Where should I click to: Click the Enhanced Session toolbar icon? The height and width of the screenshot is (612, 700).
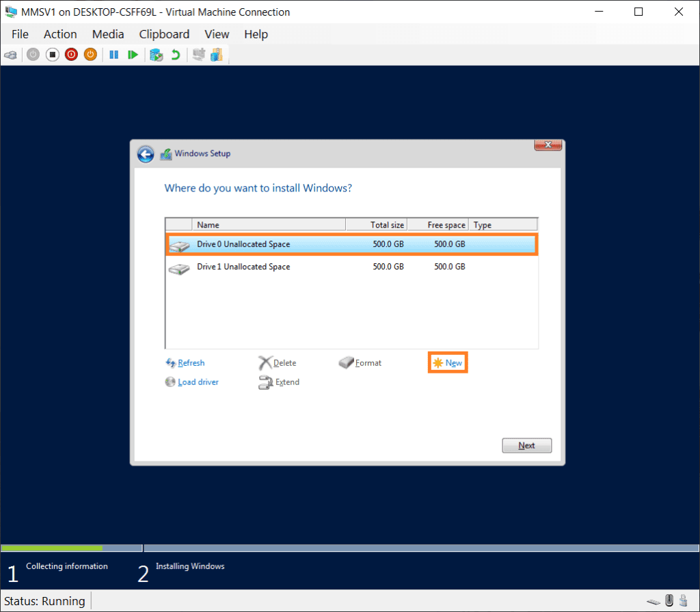(x=199, y=55)
